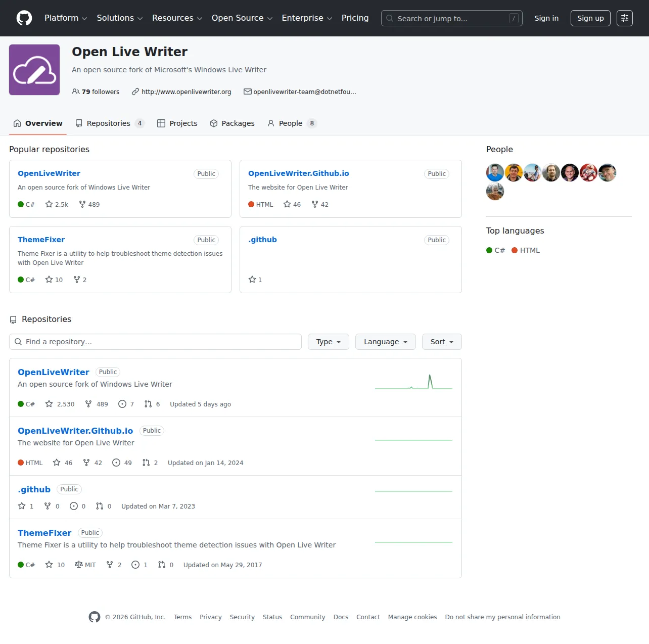This screenshot has height=644, width=649.
Task: Open issues of the .github repository row
Action: (x=78, y=506)
